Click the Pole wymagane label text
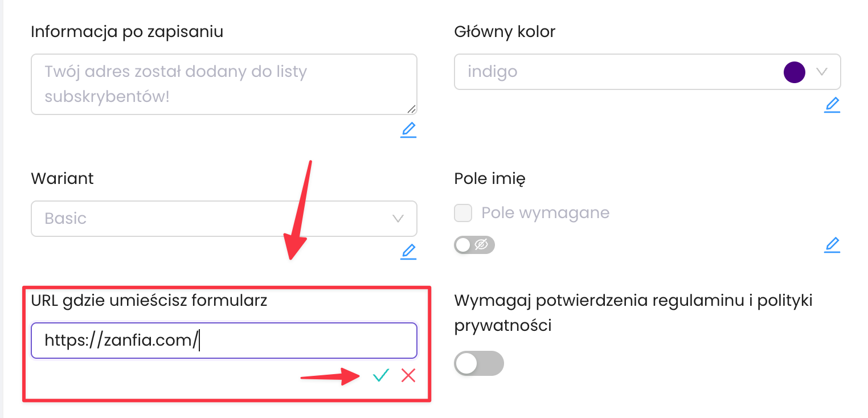The image size is (868, 418). pos(545,213)
